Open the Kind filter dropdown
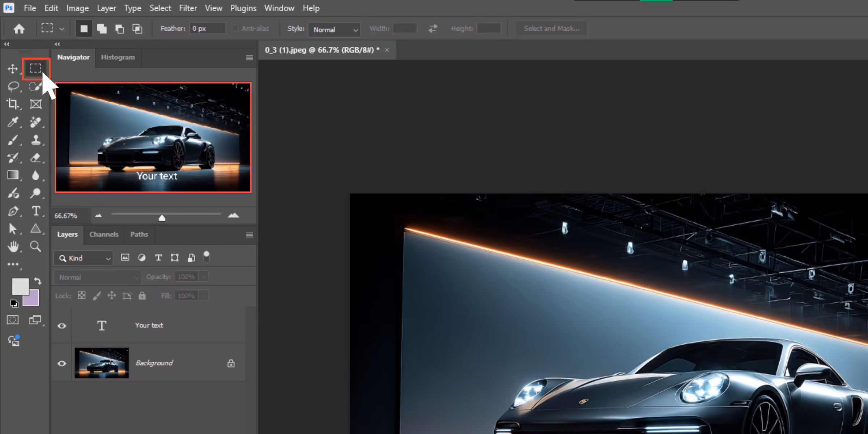The image size is (868, 434). 84,258
